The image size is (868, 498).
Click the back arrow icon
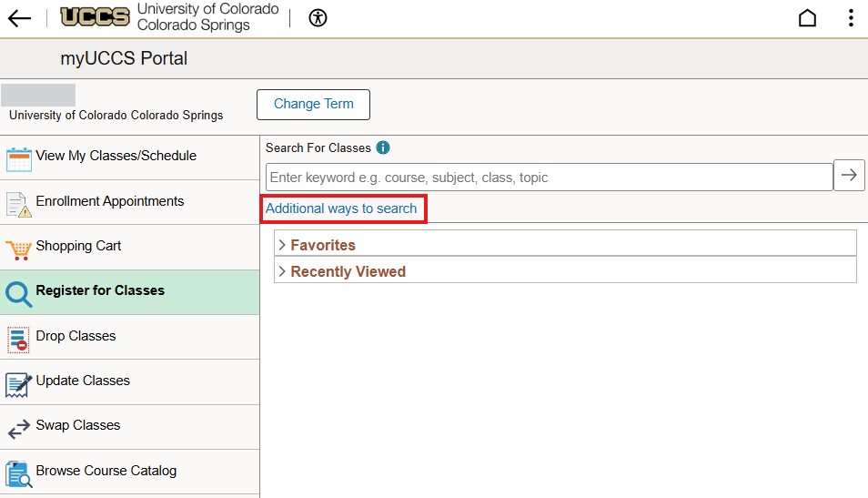[x=19, y=18]
